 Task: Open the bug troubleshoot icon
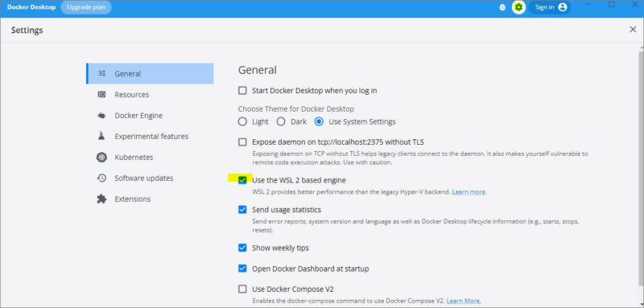tap(502, 7)
